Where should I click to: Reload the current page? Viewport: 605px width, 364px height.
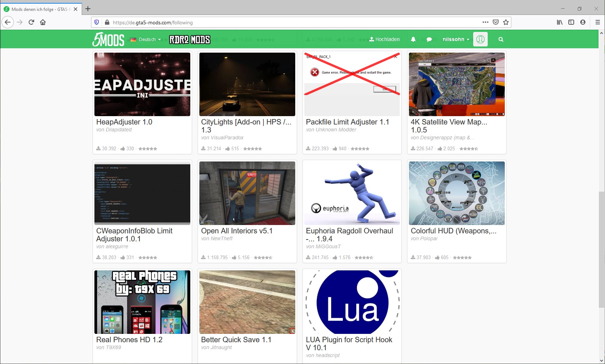point(31,22)
